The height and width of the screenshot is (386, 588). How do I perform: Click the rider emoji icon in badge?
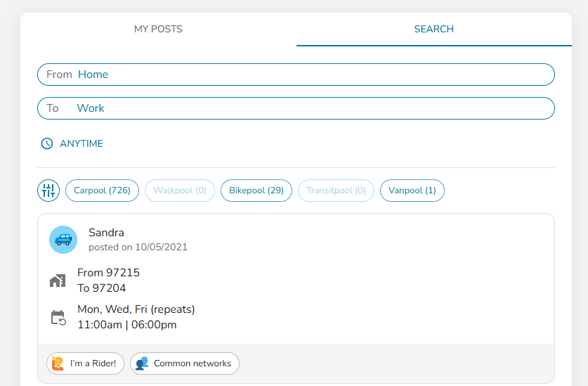pos(58,364)
